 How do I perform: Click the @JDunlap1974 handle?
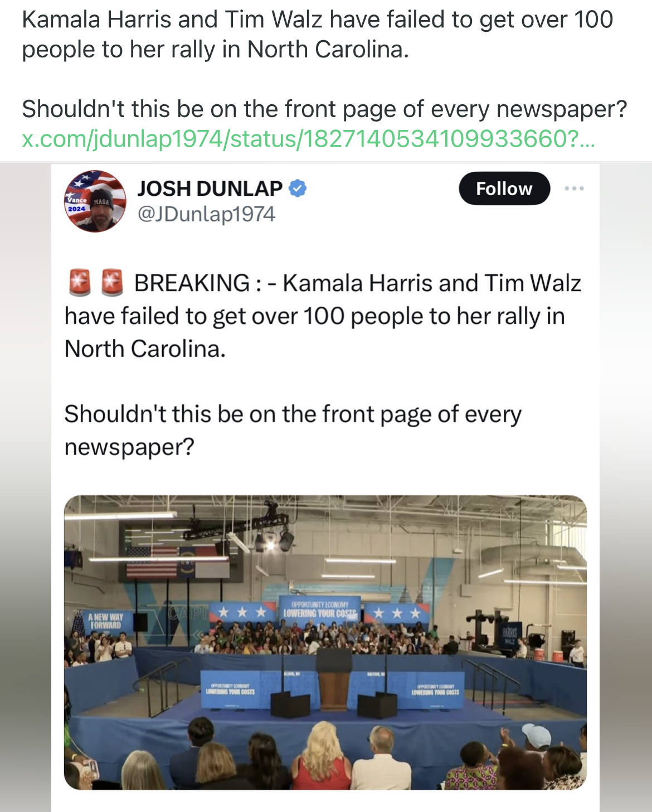pos(206,214)
